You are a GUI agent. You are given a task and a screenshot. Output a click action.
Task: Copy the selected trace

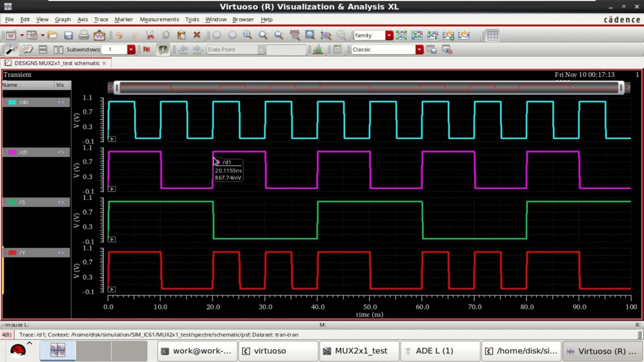(x=166, y=35)
